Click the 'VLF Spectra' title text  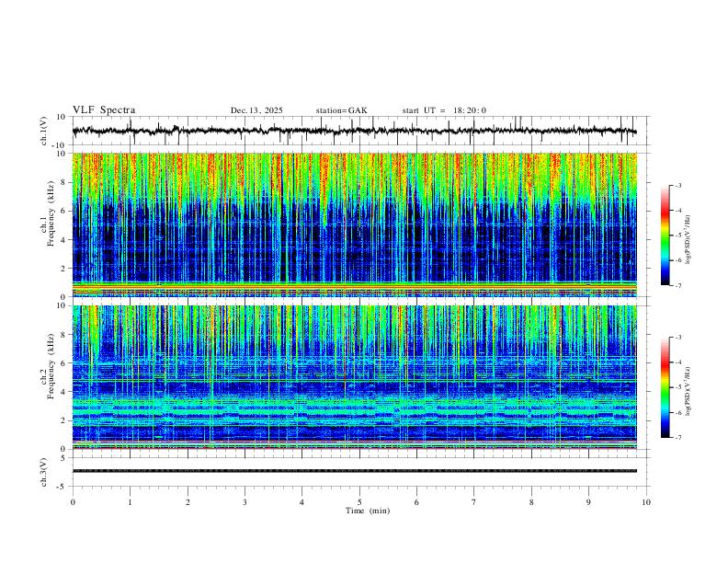coord(104,110)
